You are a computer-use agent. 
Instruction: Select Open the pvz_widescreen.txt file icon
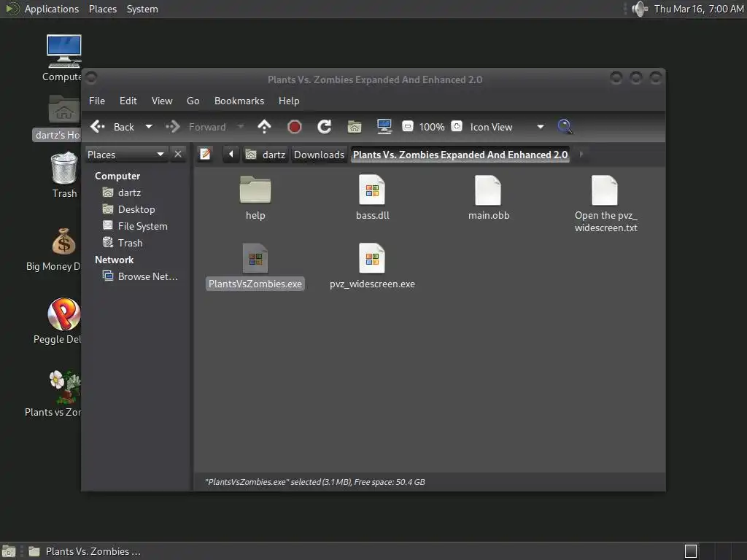tap(605, 190)
